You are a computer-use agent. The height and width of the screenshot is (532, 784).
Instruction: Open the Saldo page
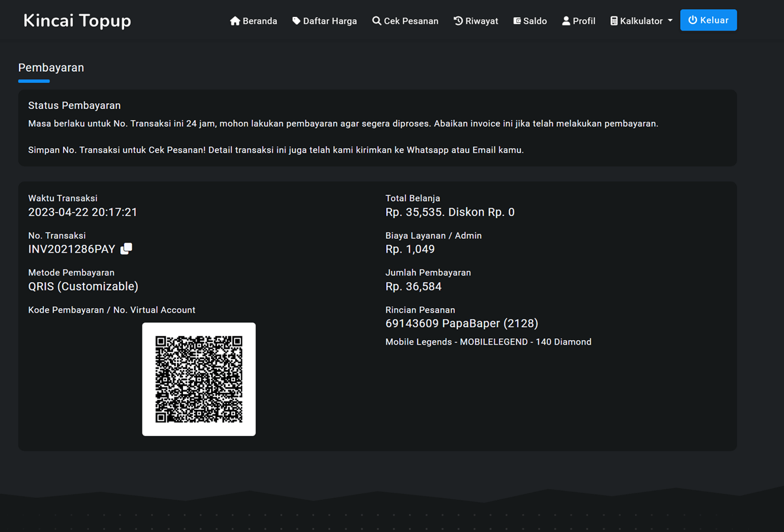(530, 21)
